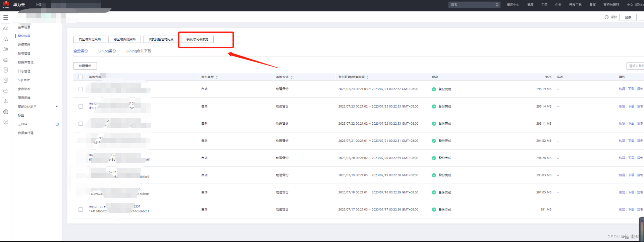Screen dimensions: 644x242
Task: Click the 创建备份 button
Action: click(85, 66)
